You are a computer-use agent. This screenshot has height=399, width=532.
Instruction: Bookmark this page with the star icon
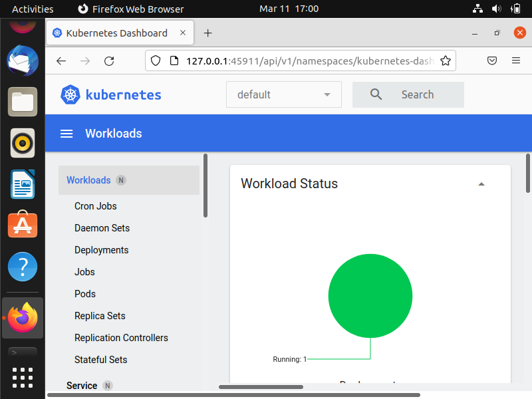tap(446, 61)
